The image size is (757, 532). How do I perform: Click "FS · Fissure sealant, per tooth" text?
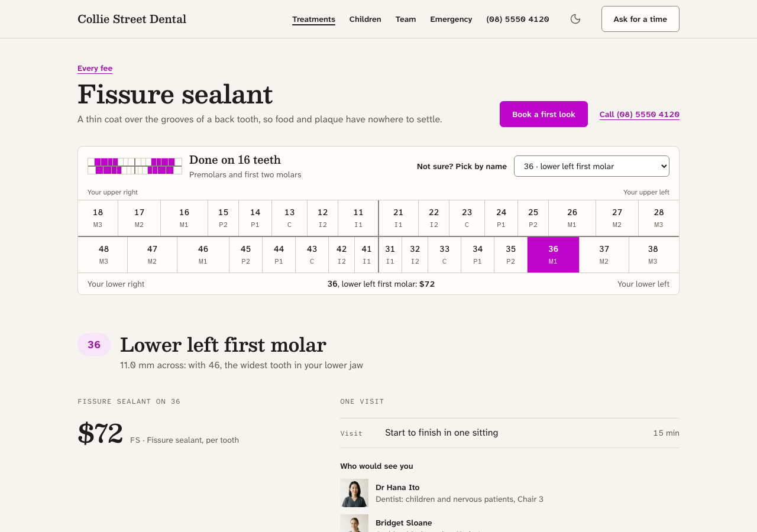point(185,440)
